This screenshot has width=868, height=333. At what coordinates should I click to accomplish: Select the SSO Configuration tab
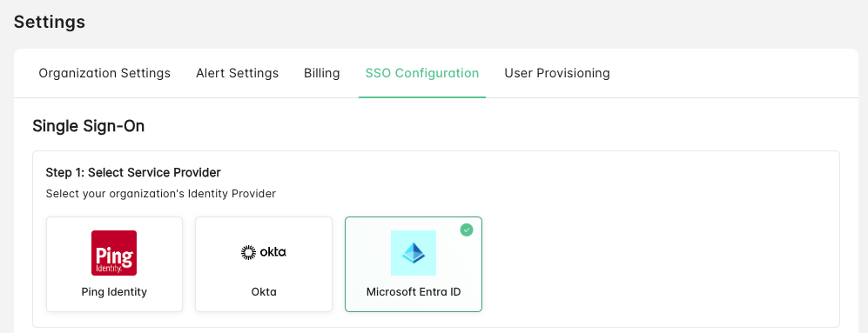coord(422,73)
